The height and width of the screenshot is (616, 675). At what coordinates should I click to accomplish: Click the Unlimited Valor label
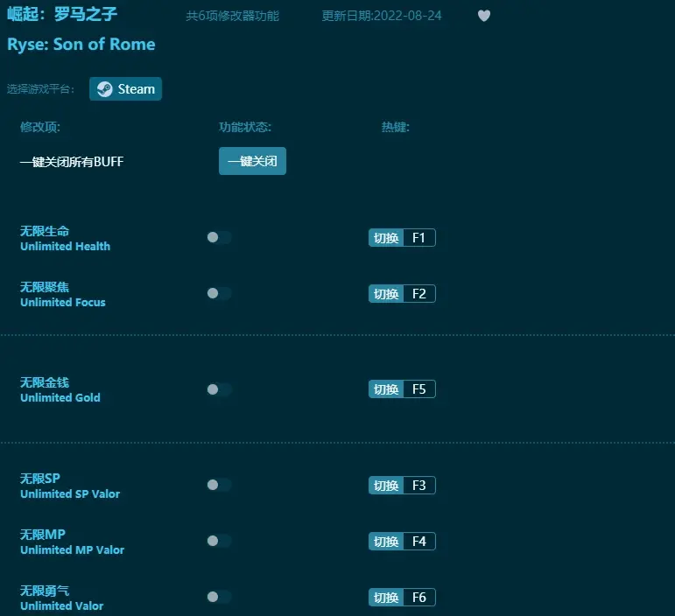coord(62,605)
